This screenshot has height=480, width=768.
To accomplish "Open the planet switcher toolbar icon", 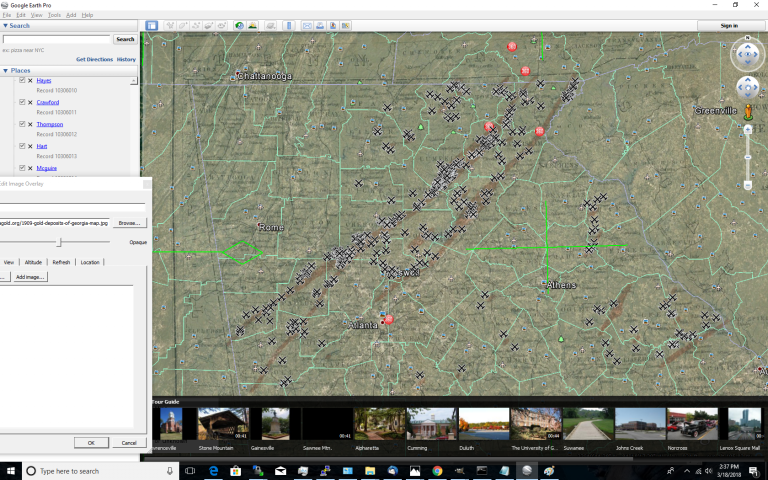I will click(270, 25).
